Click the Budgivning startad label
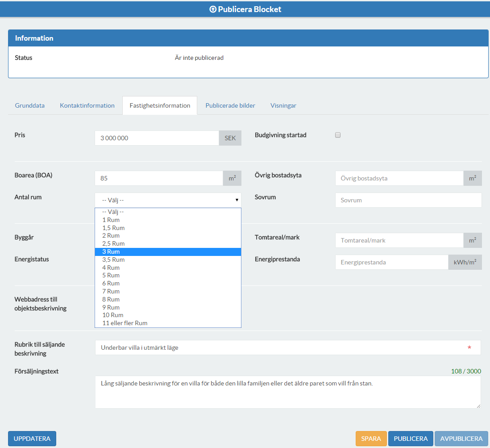 (x=281, y=135)
